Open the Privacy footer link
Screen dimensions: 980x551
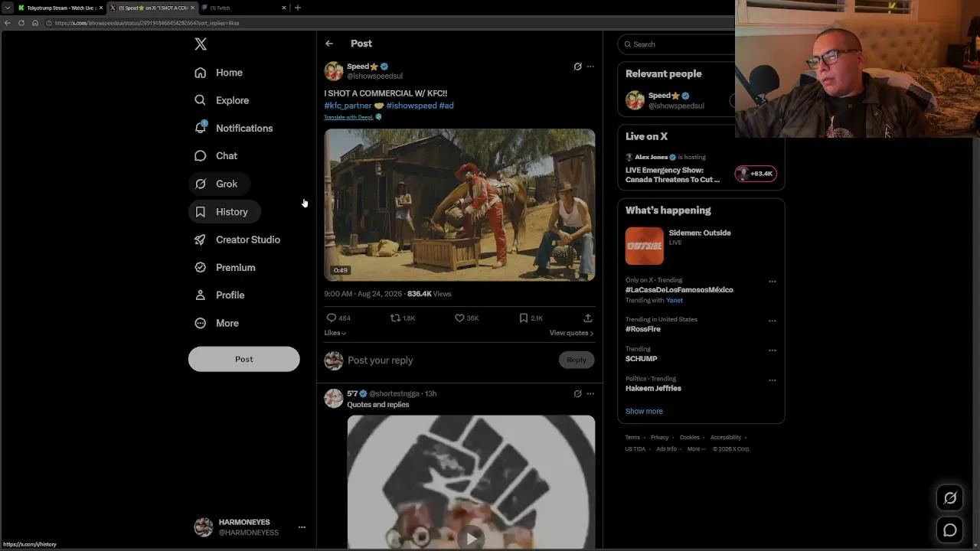tap(660, 438)
